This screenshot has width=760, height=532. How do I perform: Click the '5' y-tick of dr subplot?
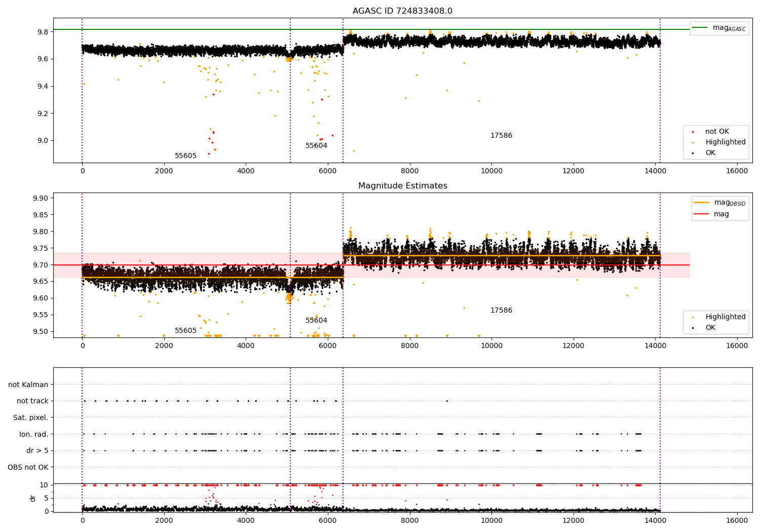[46, 498]
